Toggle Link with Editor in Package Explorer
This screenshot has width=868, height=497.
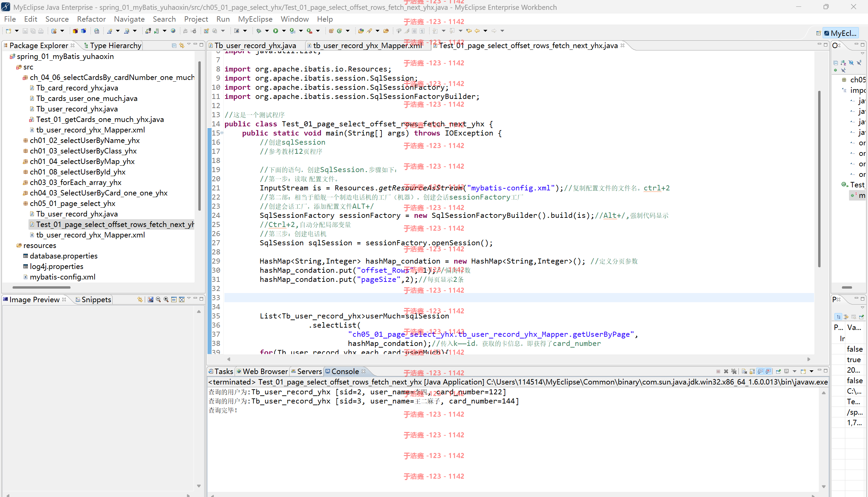coord(182,45)
